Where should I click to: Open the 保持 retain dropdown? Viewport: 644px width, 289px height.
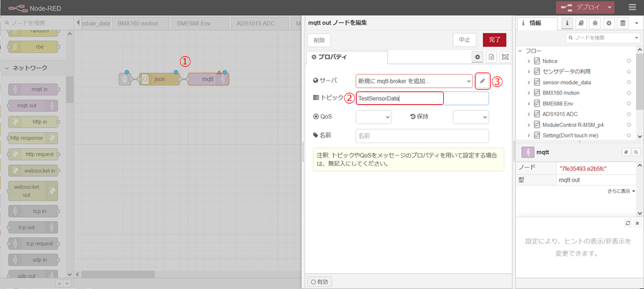click(470, 117)
